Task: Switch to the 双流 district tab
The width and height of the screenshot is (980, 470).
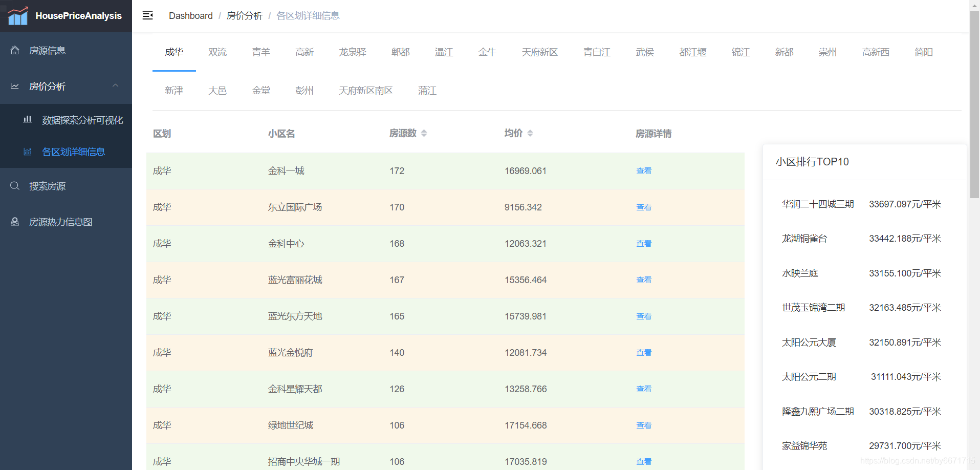Action: click(x=217, y=52)
